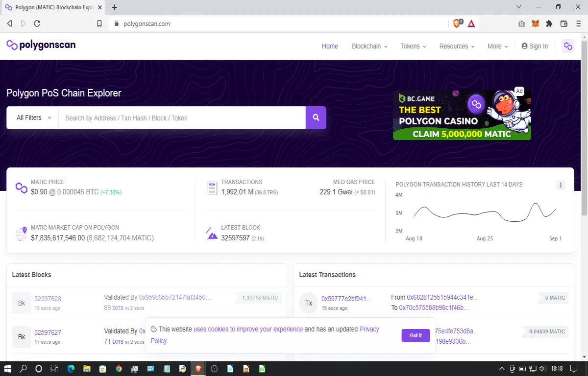Open the Windows Start menu
Screen dimensions: 588x376
point(8,369)
